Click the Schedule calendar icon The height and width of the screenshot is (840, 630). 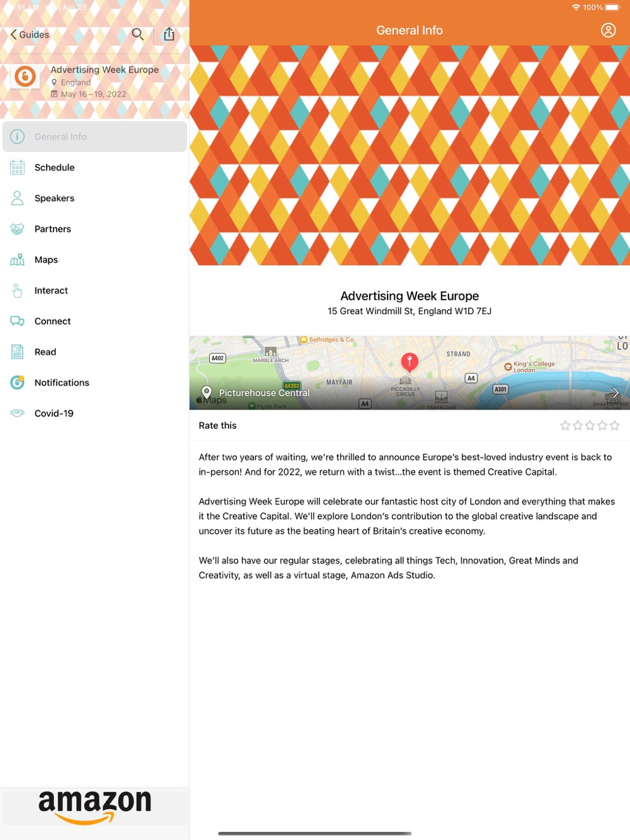click(18, 167)
